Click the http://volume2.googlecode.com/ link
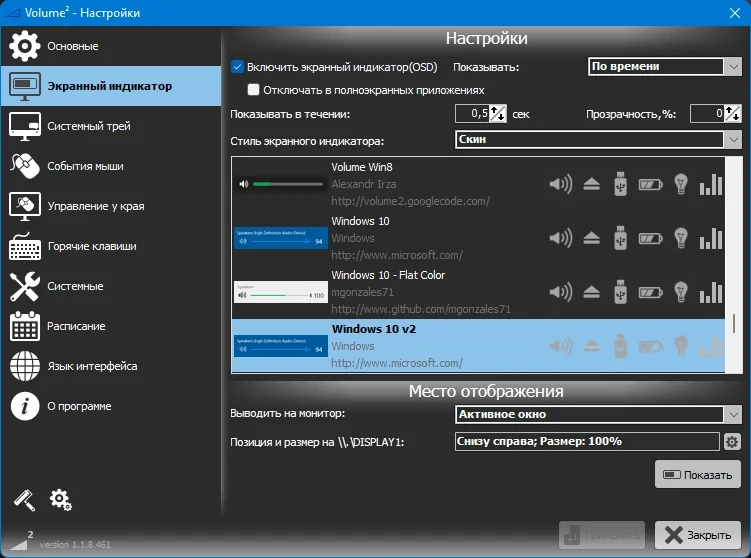The height and width of the screenshot is (558, 751). [410, 201]
